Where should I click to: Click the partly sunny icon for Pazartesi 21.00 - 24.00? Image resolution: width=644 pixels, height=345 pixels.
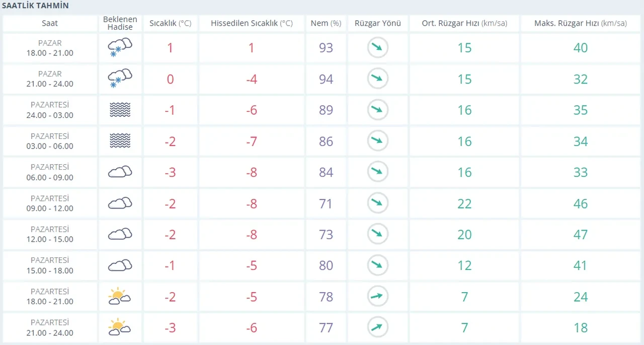pyautogui.click(x=120, y=328)
